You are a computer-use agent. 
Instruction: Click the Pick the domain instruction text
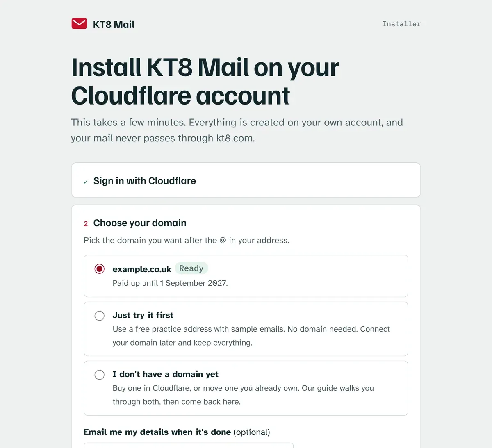tap(187, 240)
